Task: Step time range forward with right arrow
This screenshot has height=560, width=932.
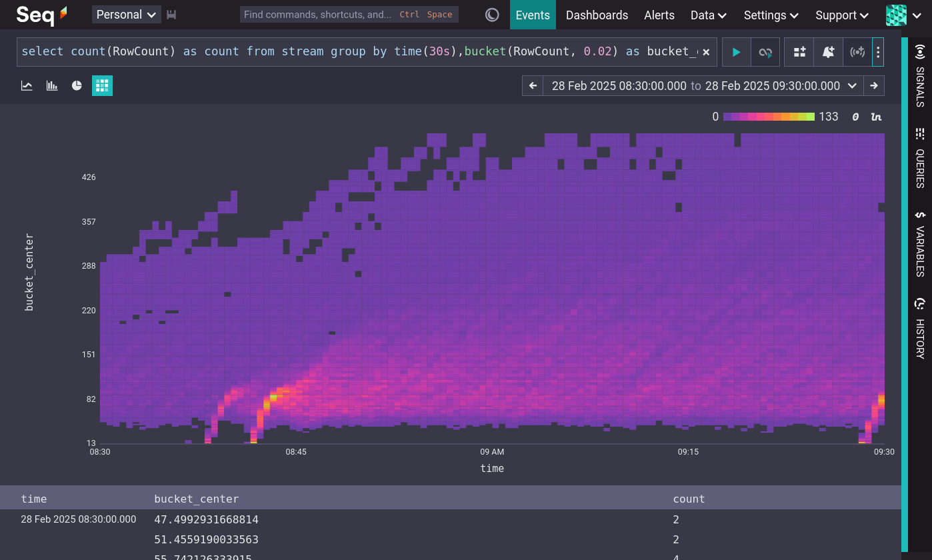Action: pos(874,85)
